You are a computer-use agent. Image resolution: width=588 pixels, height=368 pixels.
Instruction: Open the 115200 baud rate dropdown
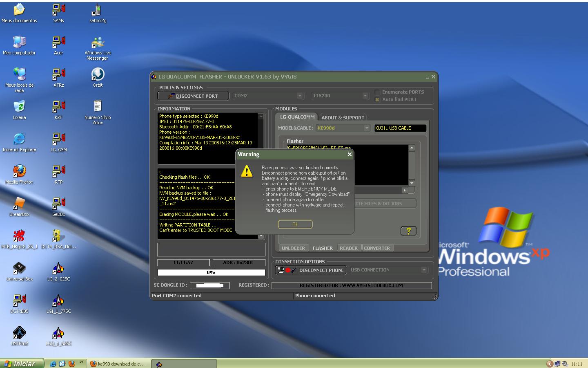340,96
